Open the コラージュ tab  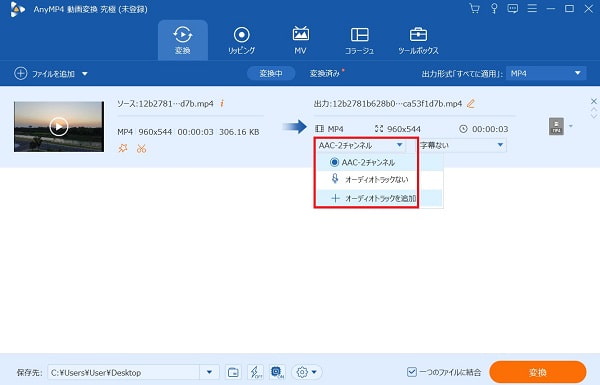click(359, 40)
